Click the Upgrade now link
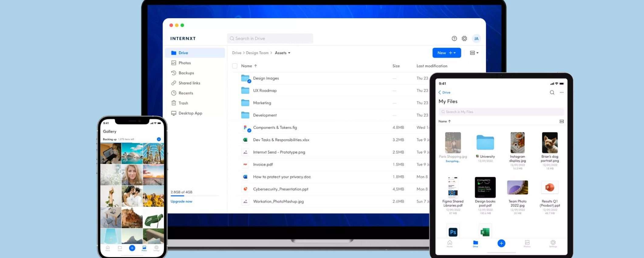This screenshot has width=644, height=258. 181,201
